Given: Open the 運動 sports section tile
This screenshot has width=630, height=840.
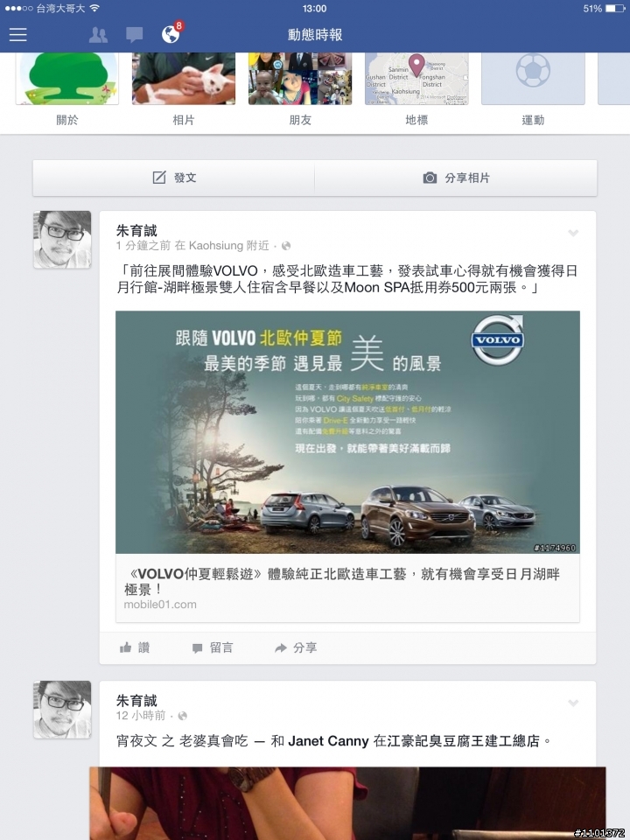Looking at the screenshot, I should tap(533, 89).
